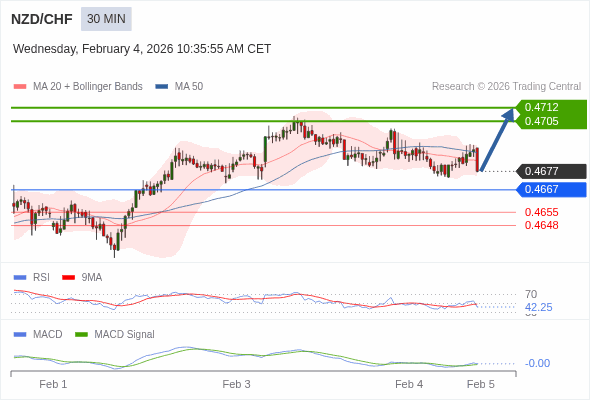Click the MACD legend swatch
Screen dimensions: 590x400
20,335
